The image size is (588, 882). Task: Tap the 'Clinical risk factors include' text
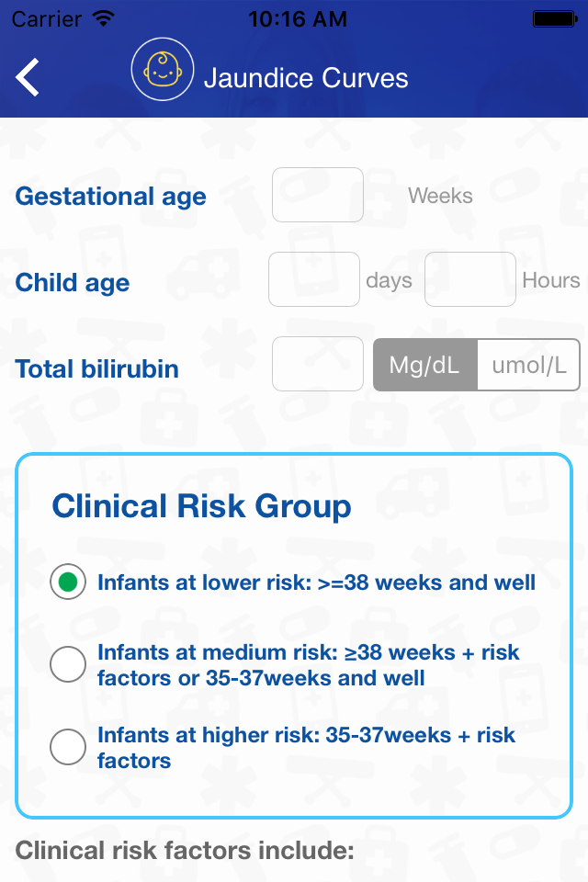185,850
